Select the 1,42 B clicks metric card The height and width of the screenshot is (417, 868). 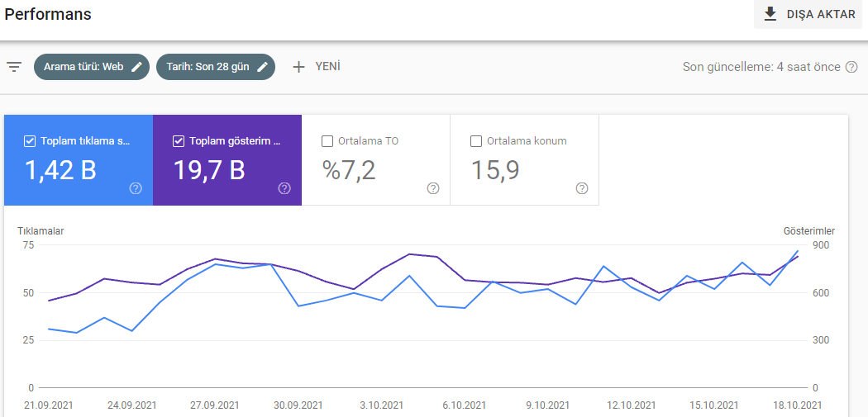click(79, 160)
